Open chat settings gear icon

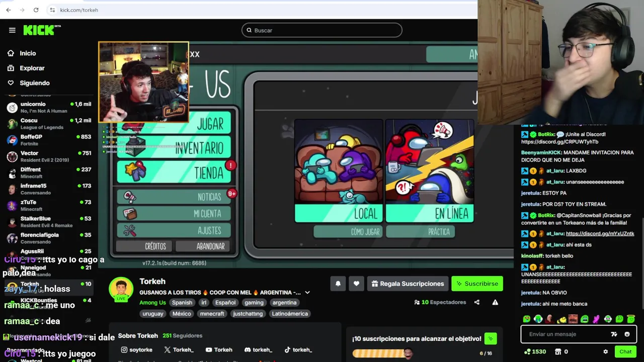(606, 352)
